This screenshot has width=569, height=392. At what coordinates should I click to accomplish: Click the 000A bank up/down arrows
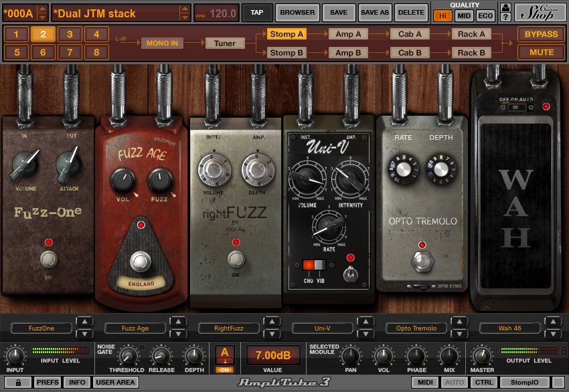pos(42,13)
